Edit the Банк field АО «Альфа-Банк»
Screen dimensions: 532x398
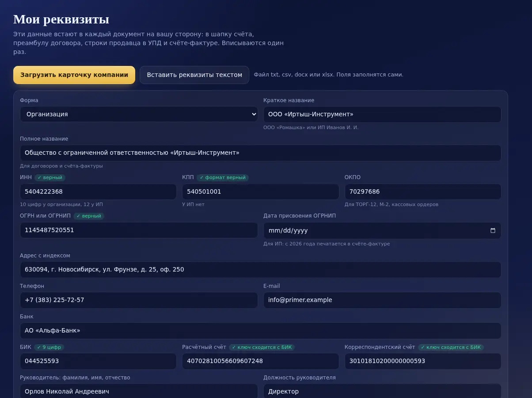[x=261, y=330]
